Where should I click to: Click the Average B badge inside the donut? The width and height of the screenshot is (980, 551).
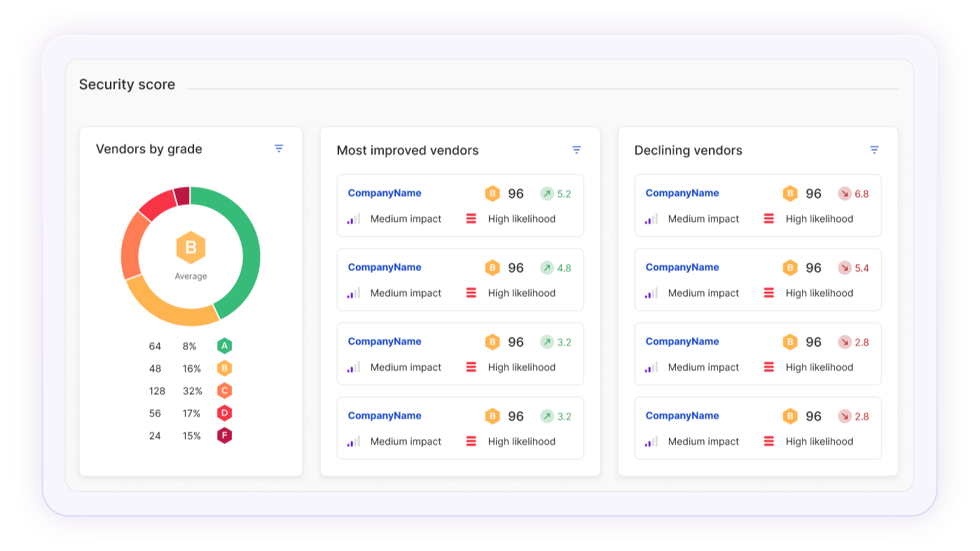[191, 248]
